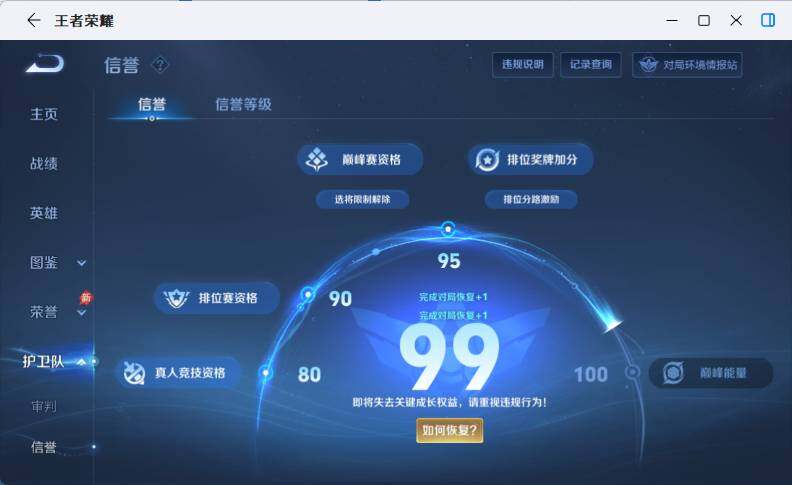Open 对局环境情报站 button
Viewport: 792px width, 485px height.
(x=687, y=65)
